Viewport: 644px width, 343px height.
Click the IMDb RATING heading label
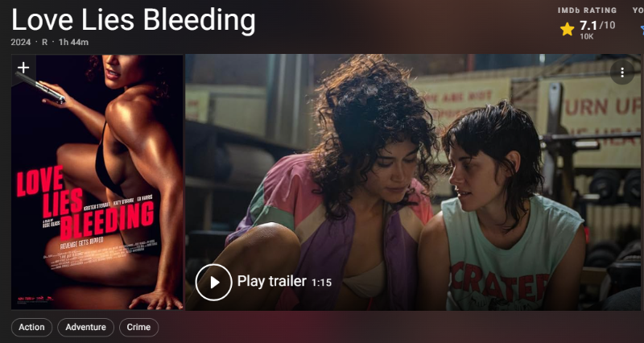click(588, 10)
